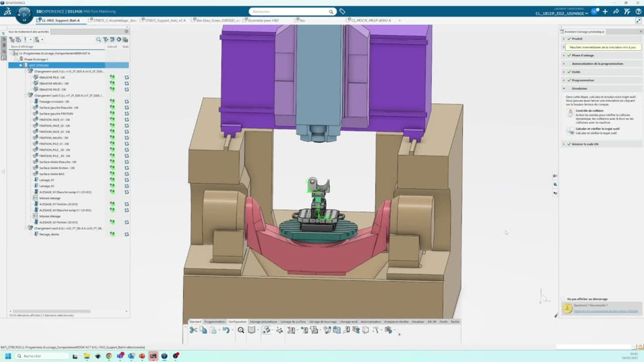Click the Undo arrow icon
The image size is (644, 362).
coord(226,330)
